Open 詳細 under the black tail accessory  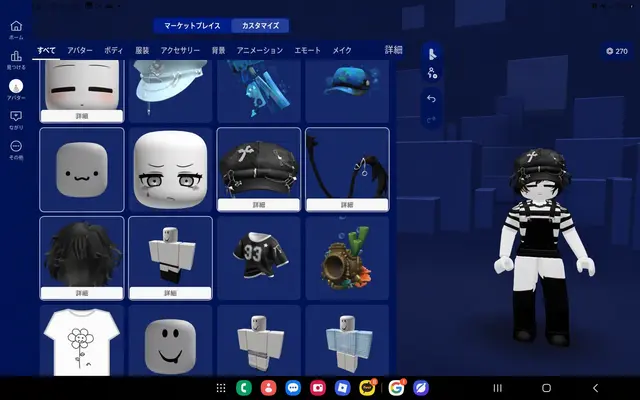347,204
